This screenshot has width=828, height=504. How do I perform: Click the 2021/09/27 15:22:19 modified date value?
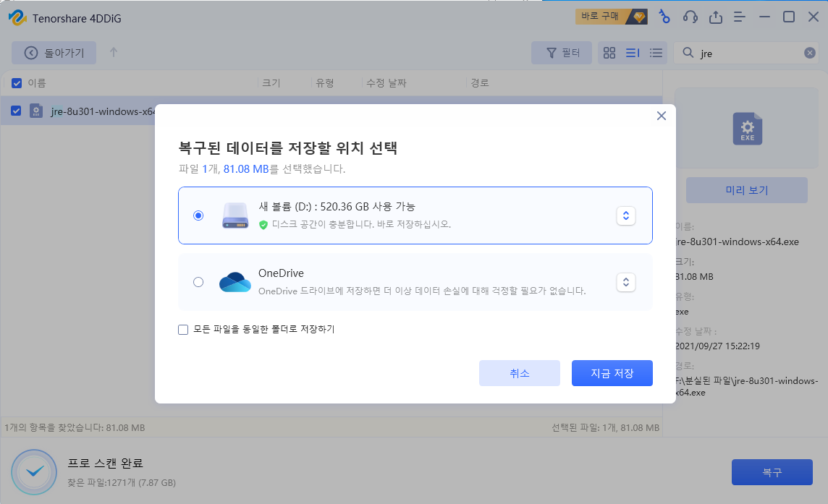click(718, 346)
